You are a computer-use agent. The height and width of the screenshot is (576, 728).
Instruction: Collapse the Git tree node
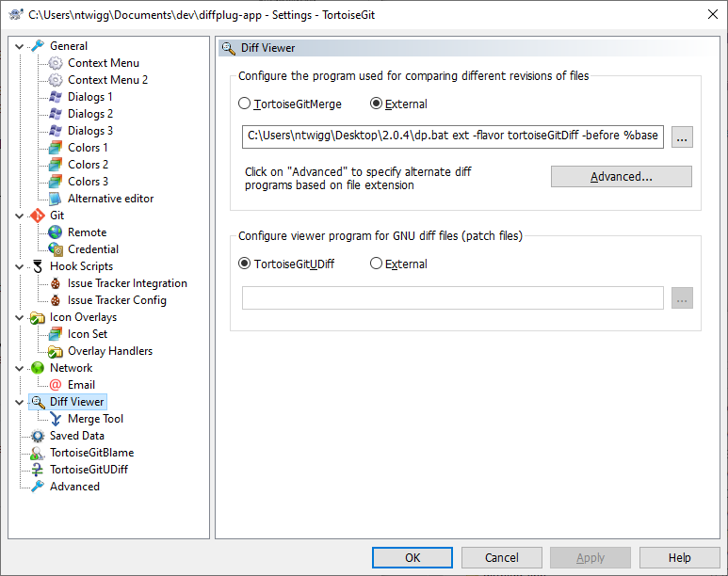20,216
